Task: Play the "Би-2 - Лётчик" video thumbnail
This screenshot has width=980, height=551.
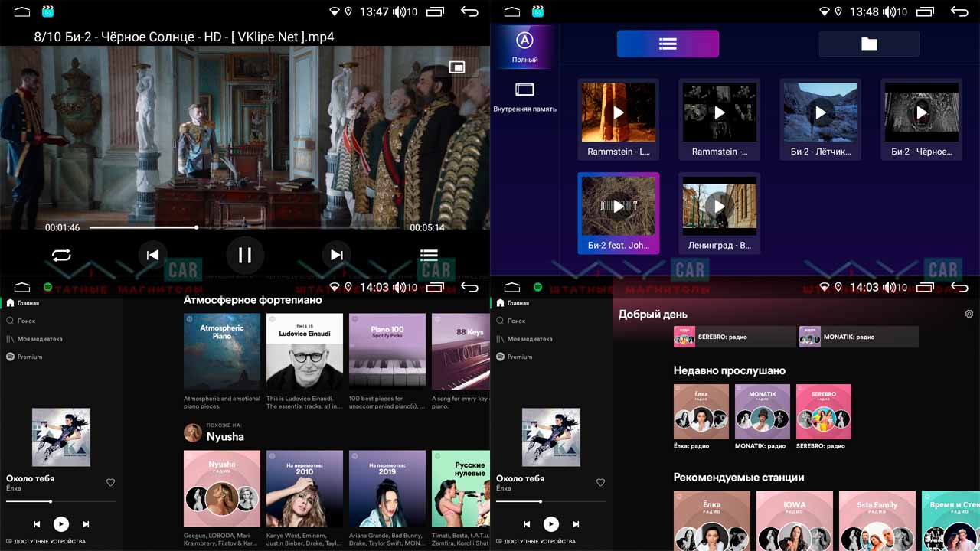Action: 820,113
